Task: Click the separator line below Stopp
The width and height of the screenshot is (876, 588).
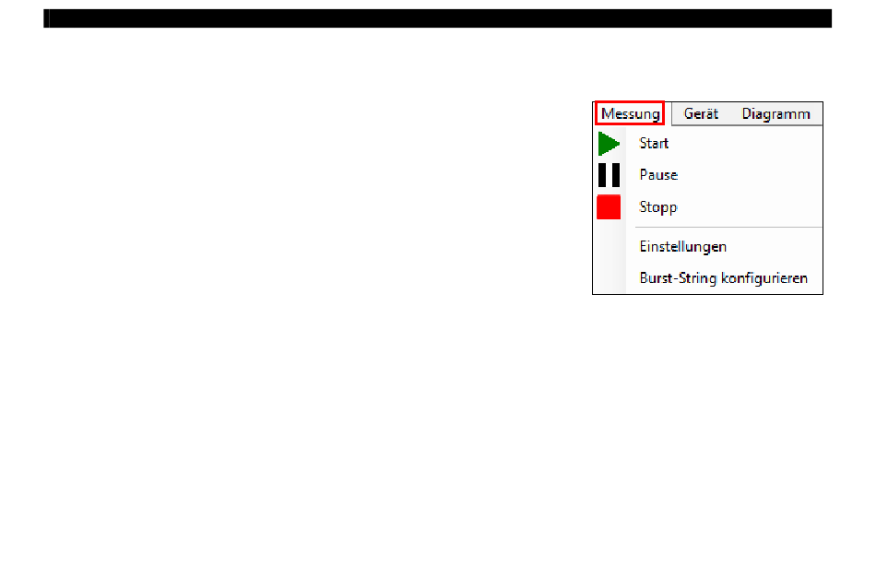Action: [728, 228]
